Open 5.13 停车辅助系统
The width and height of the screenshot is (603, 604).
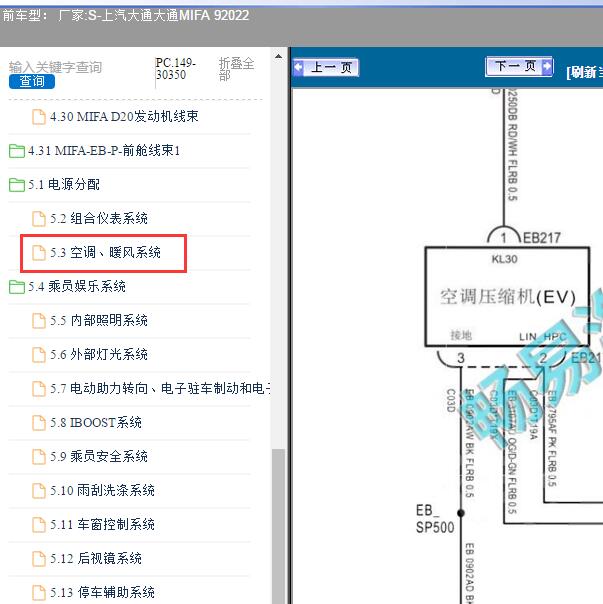click(x=102, y=592)
